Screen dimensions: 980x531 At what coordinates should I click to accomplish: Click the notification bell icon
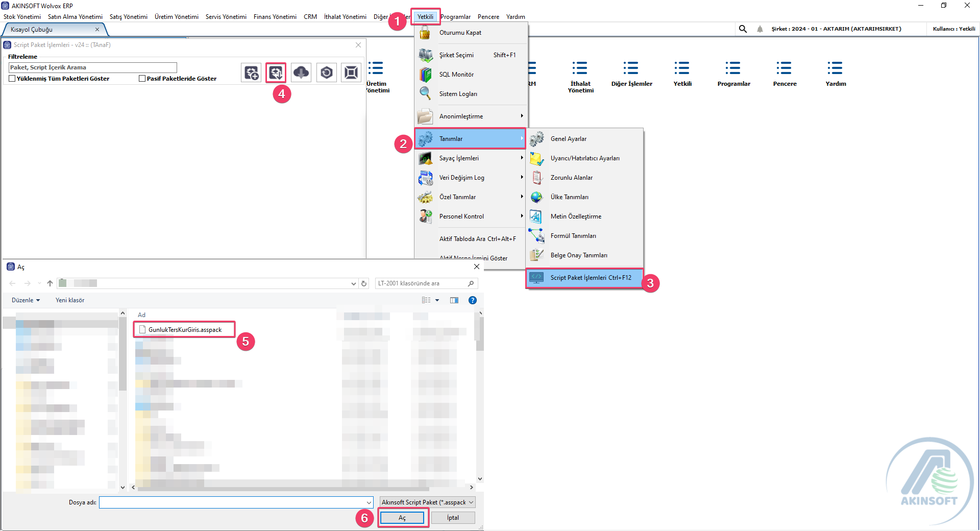coord(760,29)
